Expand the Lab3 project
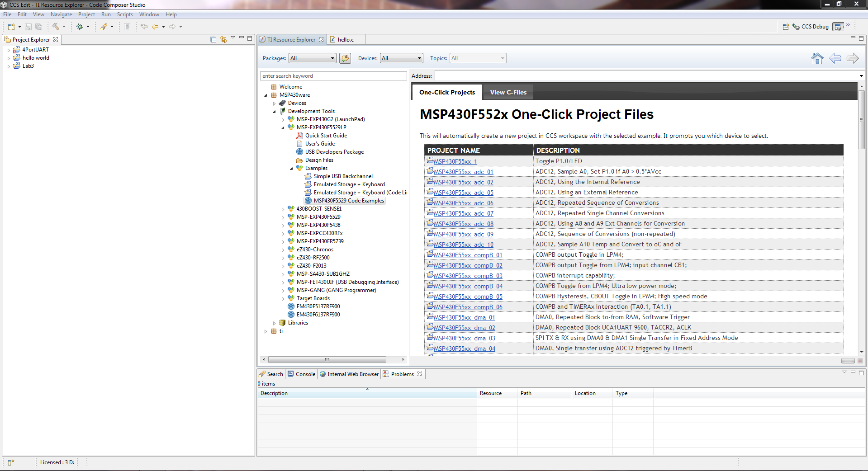Image resolution: width=868 pixels, height=471 pixels. click(9, 66)
